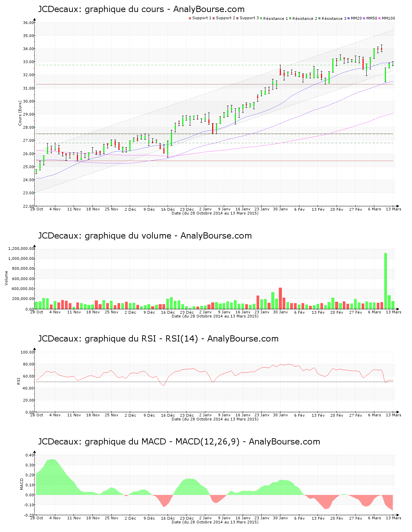Click the MM20 legend entry
This screenshot has height=532, width=412.
[355, 18]
